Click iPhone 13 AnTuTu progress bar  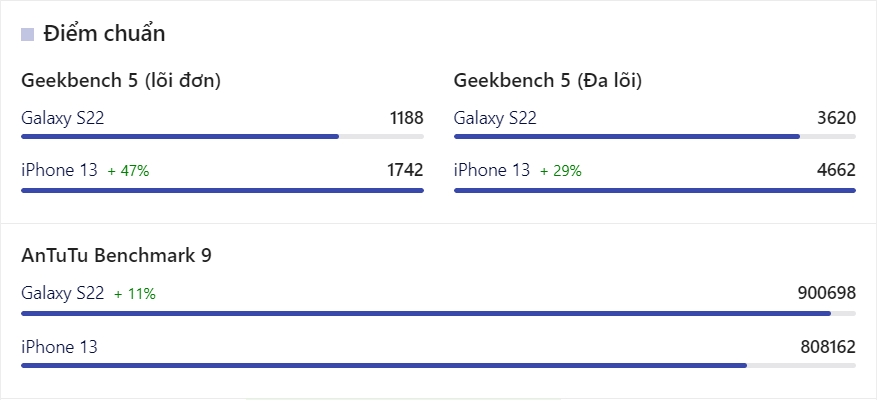pos(438,365)
